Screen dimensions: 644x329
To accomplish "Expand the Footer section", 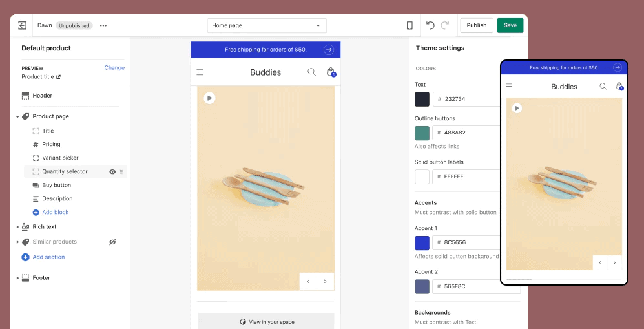I will tap(17, 278).
